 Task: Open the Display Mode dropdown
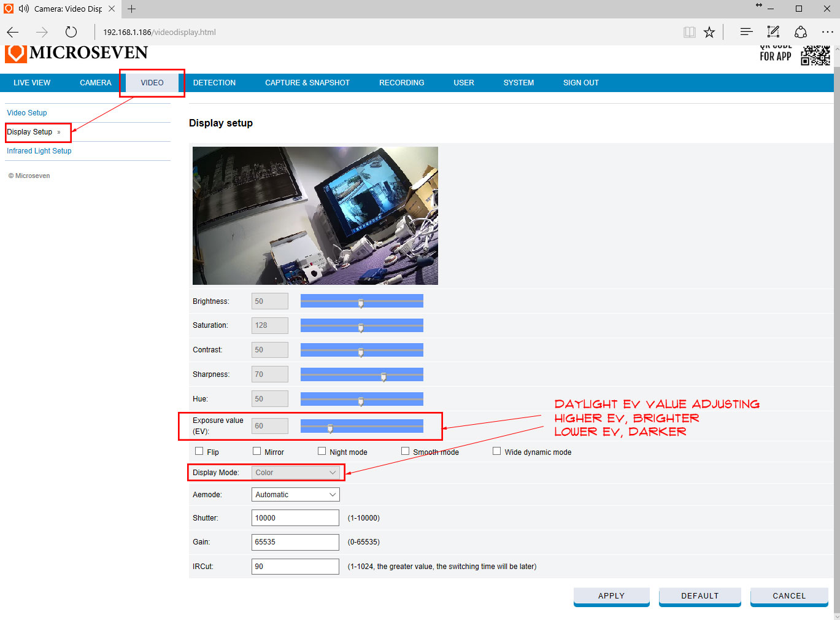295,473
